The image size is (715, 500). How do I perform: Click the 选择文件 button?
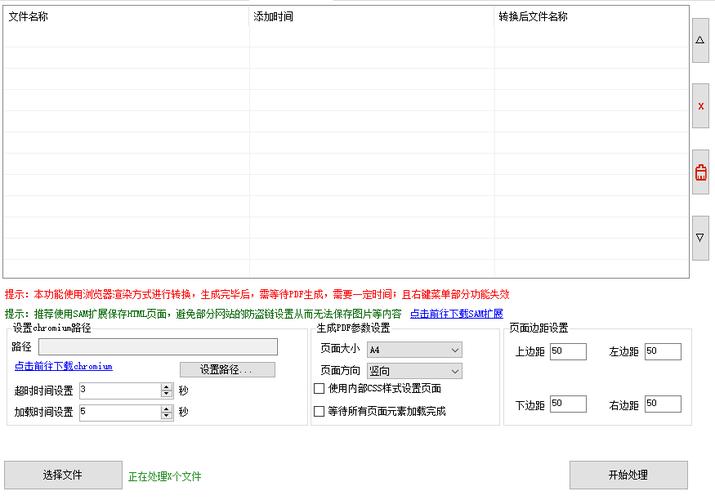[x=63, y=475]
